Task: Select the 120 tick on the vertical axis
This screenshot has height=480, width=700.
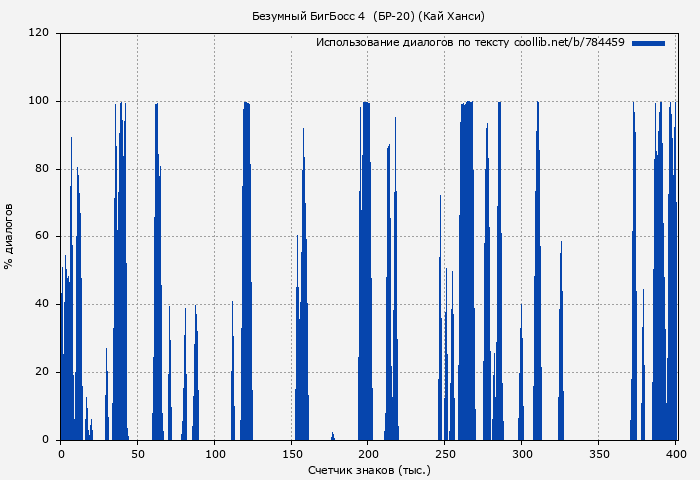Action: click(x=39, y=33)
